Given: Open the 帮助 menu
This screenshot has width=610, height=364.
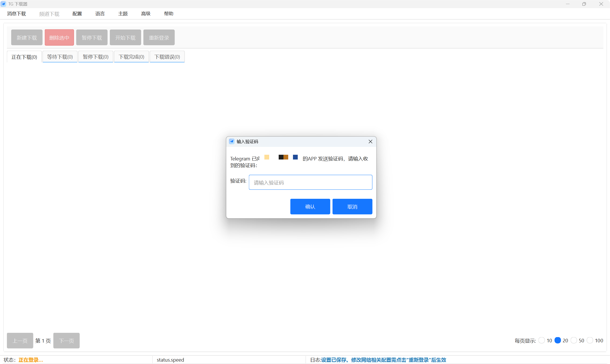Looking at the screenshot, I should pos(169,14).
